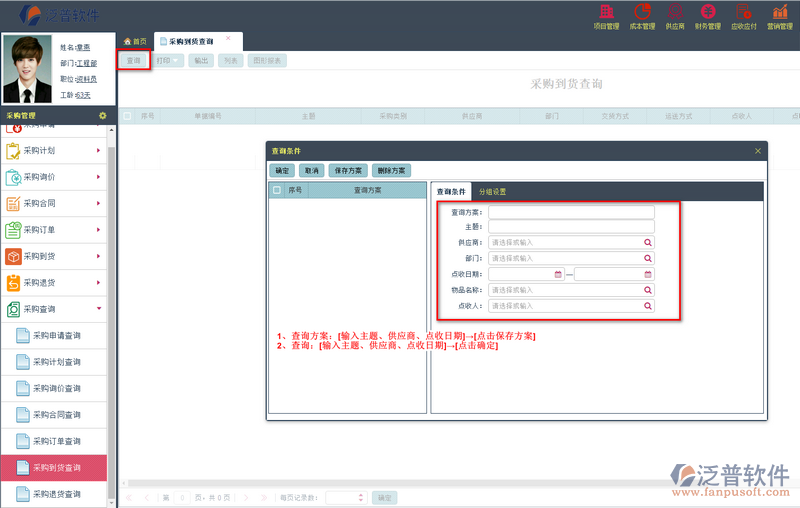Screen dimensions: 800x508
Task: Expand 采购询价 submenu arrow
Action: coord(98,177)
